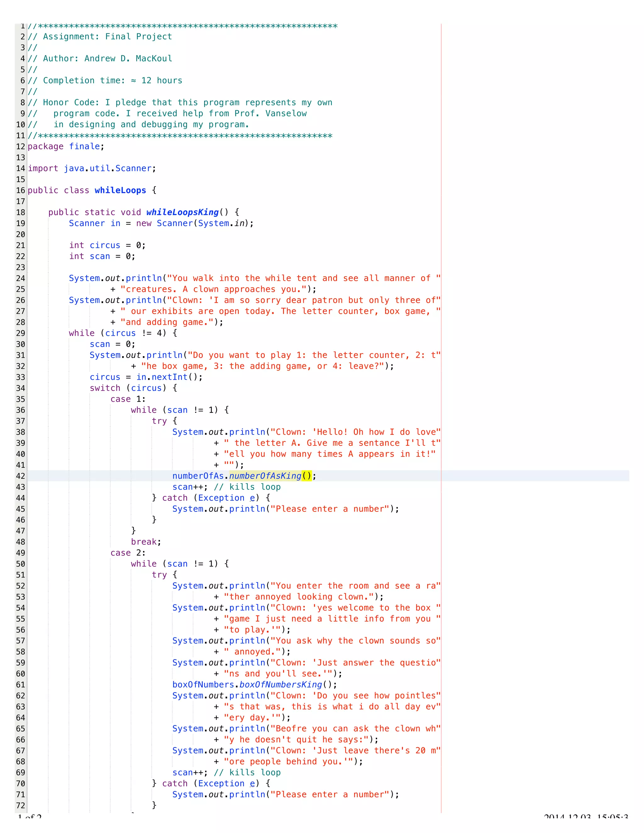The image size is (644, 833).
Task: Click the string 'You walk into the while tent'
Action: point(304,279)
